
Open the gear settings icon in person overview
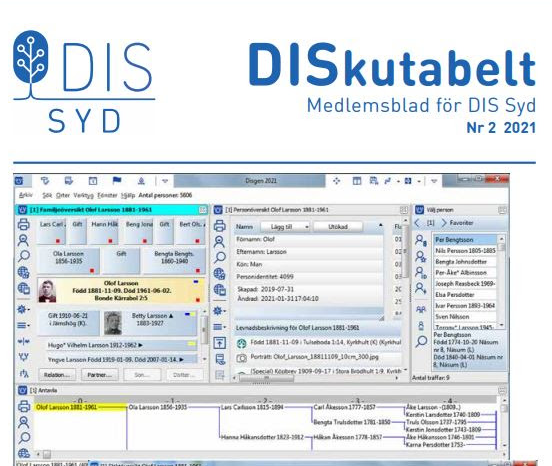coord(219,311)
